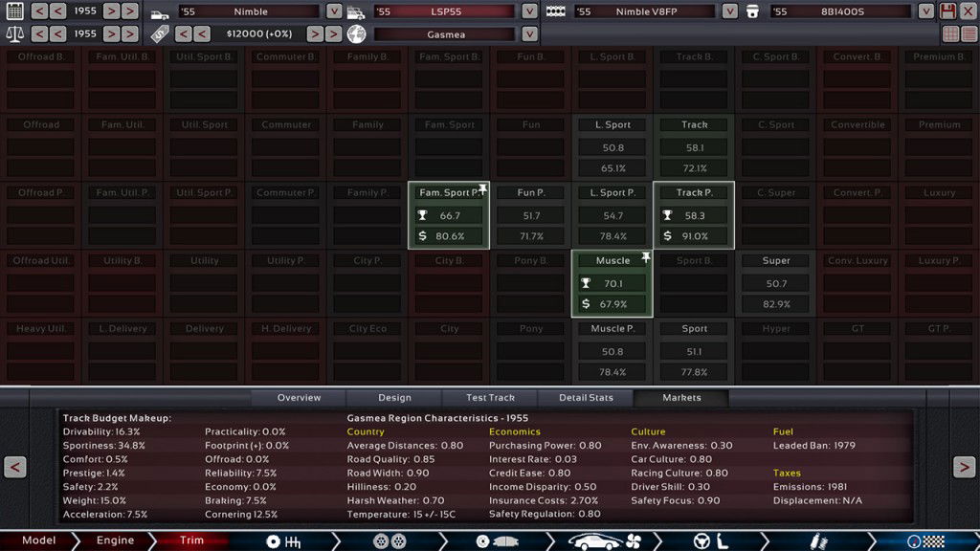Image resolution: width=980 pixels, height=551 pixels.
Task: Unpin the Muscle market segment
Action: pyautogui.click(x=645, y=258)
